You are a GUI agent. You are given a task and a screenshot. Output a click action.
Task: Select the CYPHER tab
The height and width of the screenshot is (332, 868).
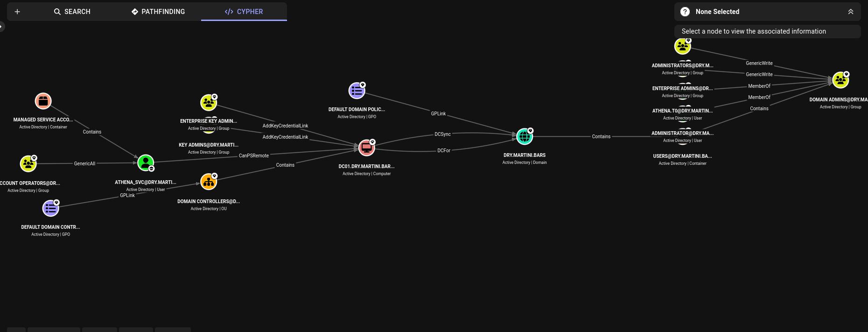click(244, 12)
